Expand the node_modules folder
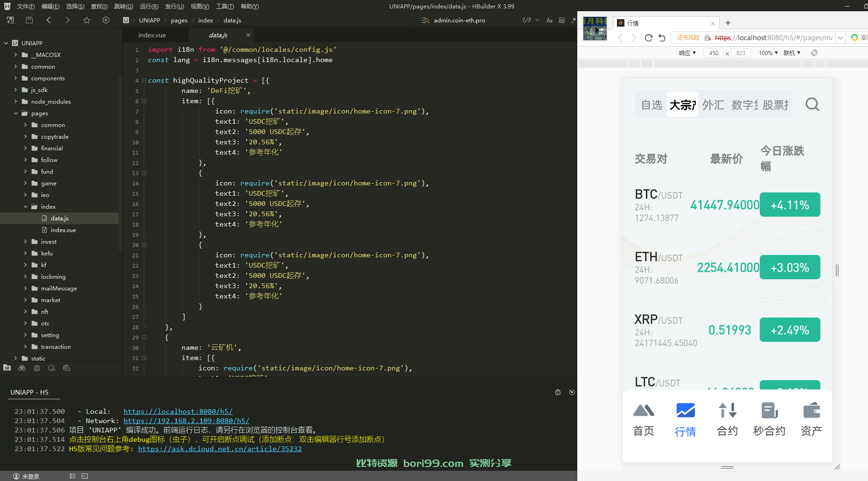The height and width of the screenshot is (481, 868). tap(15, 101)
